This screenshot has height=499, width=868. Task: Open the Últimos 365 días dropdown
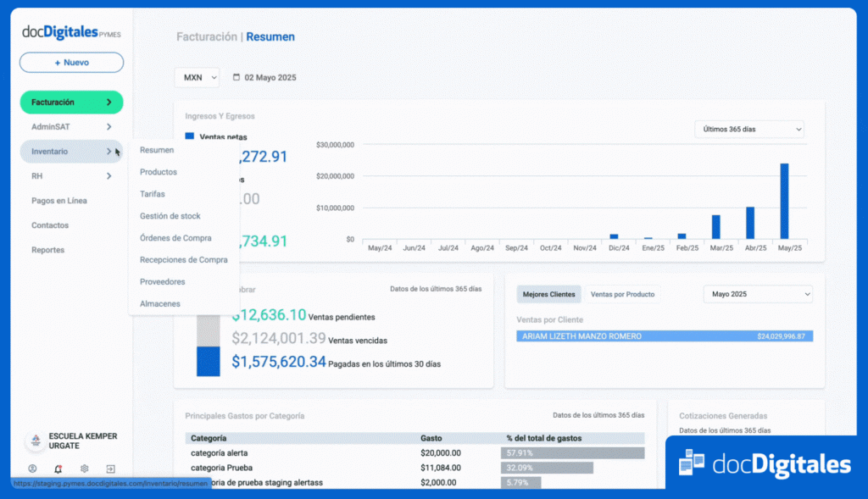[x=749, y=130]
